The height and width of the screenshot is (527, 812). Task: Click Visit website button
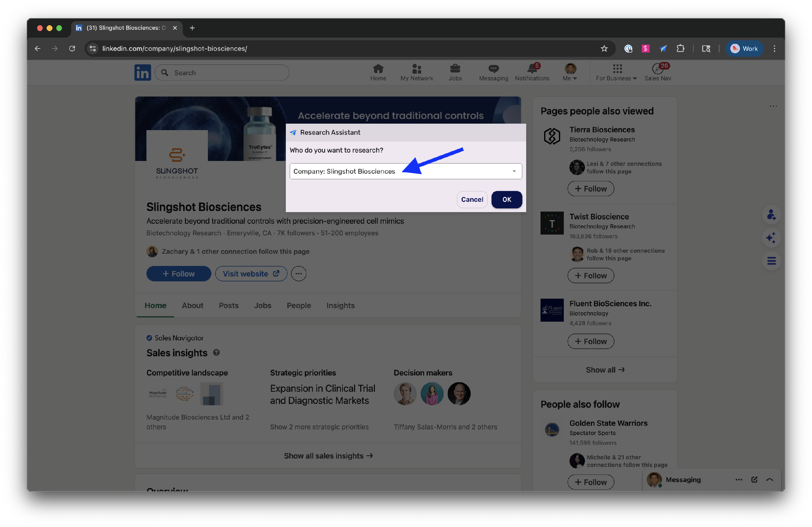pos(251,274)
